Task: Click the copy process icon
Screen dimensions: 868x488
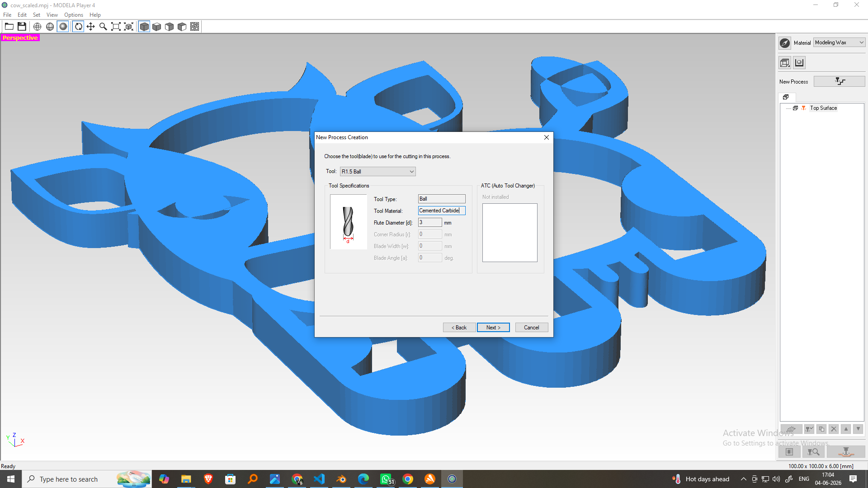Action: (821, 429)
